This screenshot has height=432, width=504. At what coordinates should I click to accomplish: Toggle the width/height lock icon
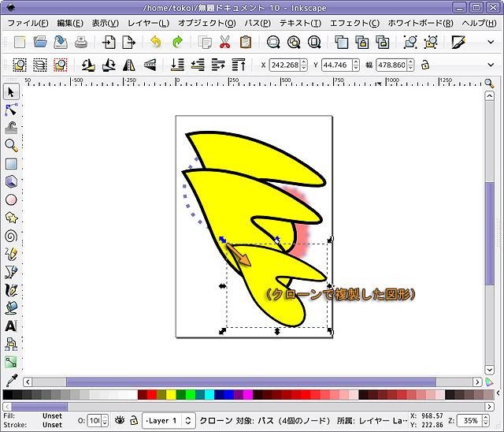tap(425, 65)
